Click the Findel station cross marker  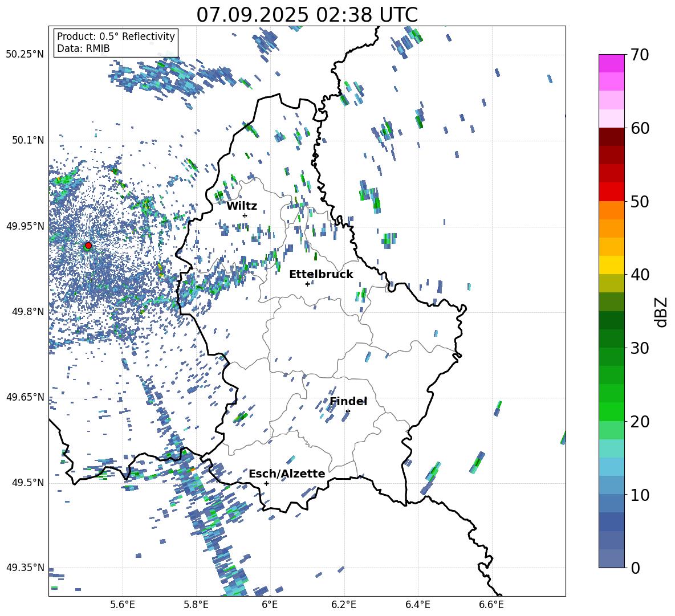click(x=348, y=411)
